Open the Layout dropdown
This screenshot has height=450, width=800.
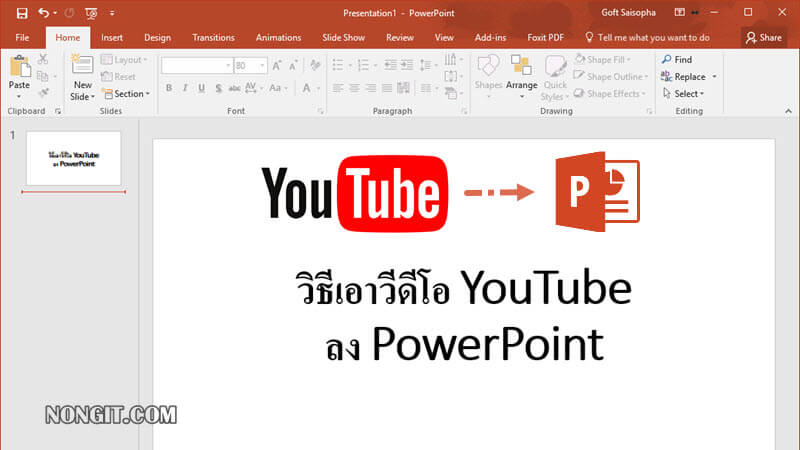[x=124, y=60]
